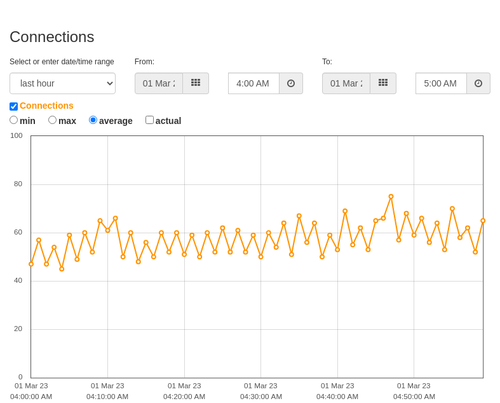Image resolution: width=500 pixels, height=403 pixels.
Task: Click the From date field
Action: pyautogui.click(x=159, y=83)
